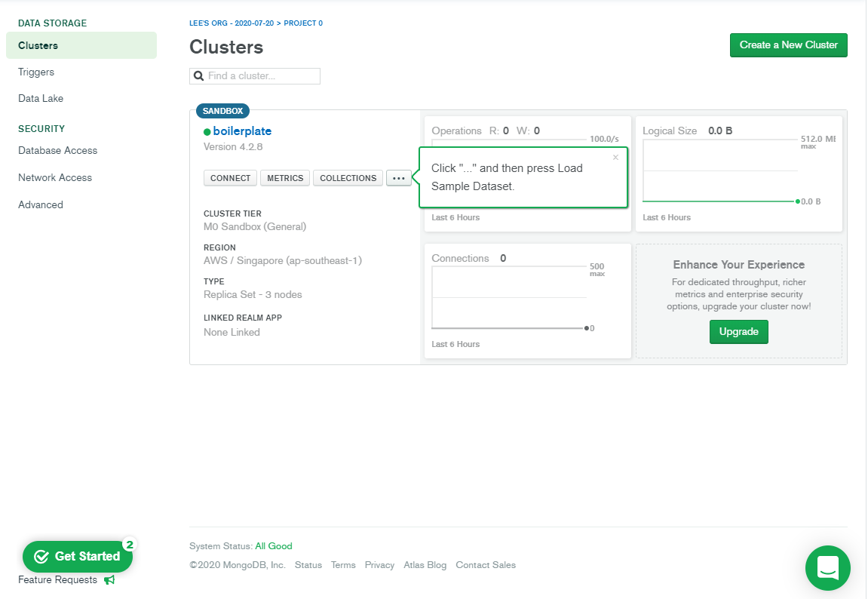Image resolution: width=868 pixels, height=599 pixels.
Task: Click Enhance Your Experience heading
Action: (x=738, y=265)
